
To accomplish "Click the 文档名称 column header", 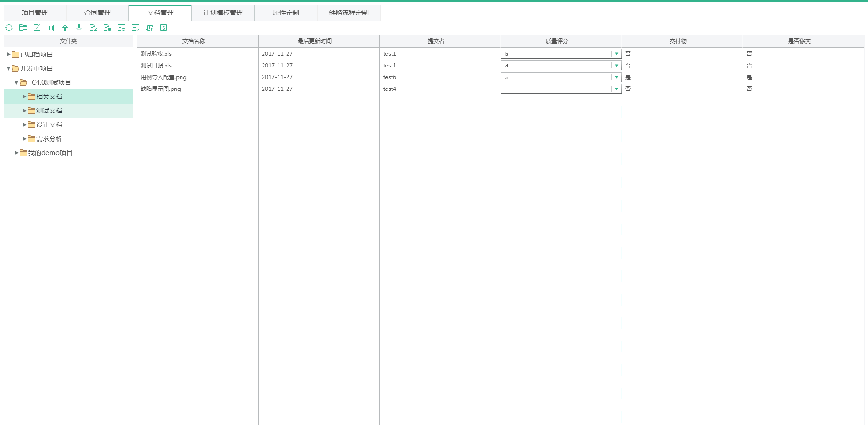I will 198,41.
